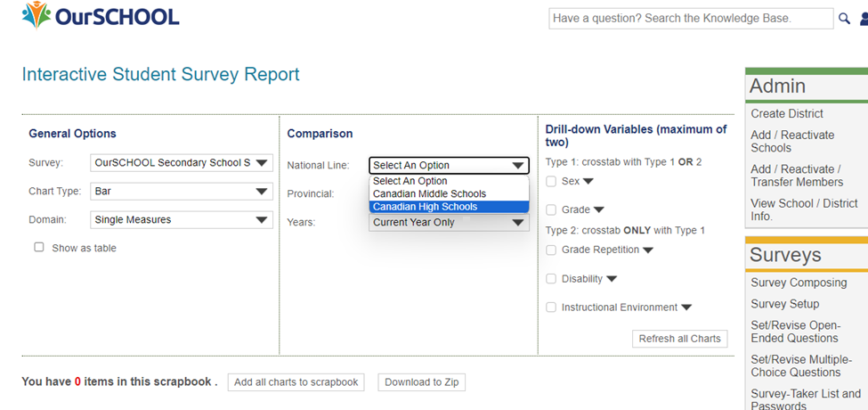Screen dimensions: 868x410
Task: Click the National Line dropdown box
Action: [x=449, y=165]
